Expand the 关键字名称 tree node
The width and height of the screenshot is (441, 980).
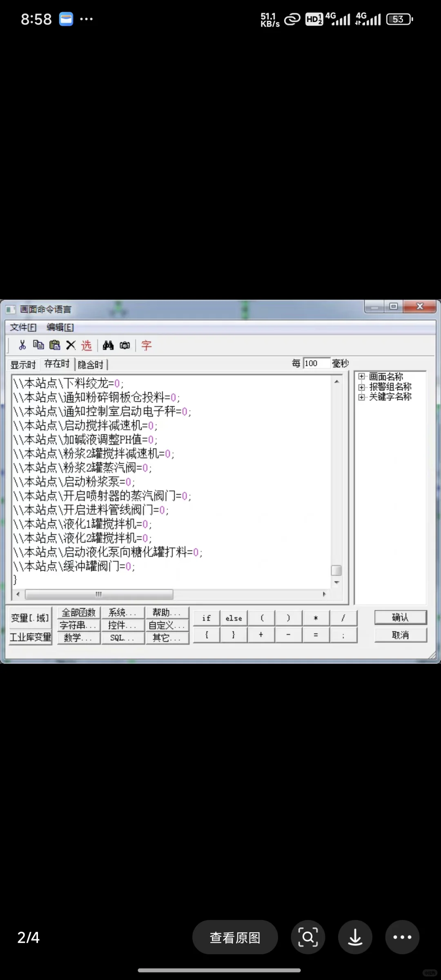coord(361,397)
